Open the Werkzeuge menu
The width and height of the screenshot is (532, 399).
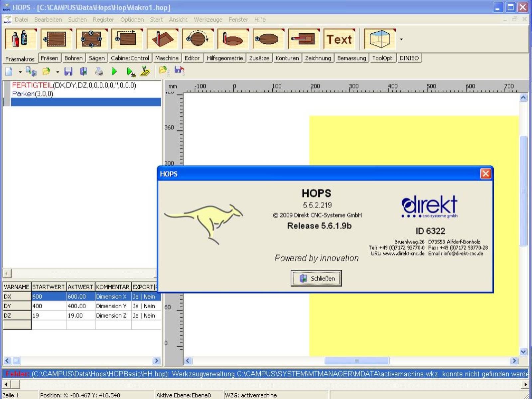pyautogui.click(x=208, y=20)
